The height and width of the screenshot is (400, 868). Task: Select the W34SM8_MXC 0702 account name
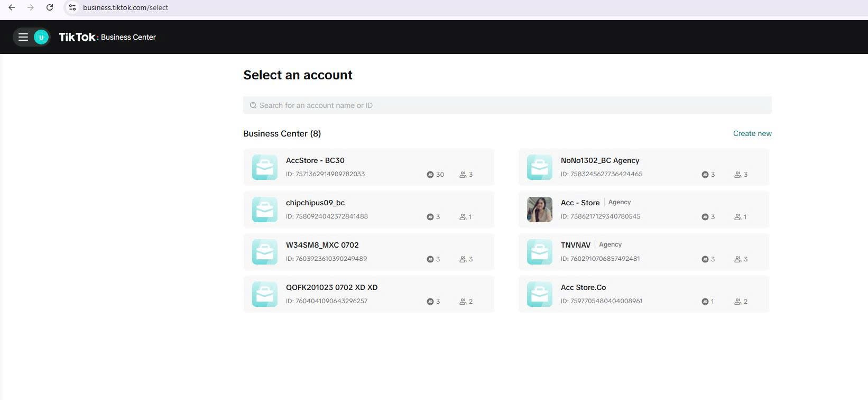322,245
